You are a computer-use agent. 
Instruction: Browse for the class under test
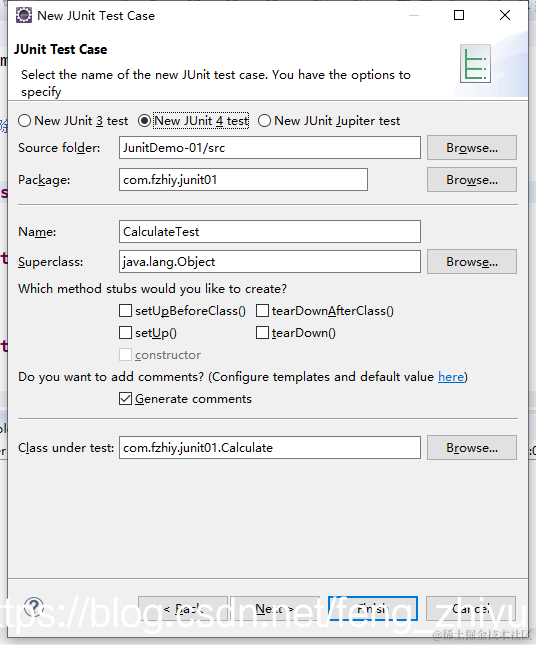472,448
